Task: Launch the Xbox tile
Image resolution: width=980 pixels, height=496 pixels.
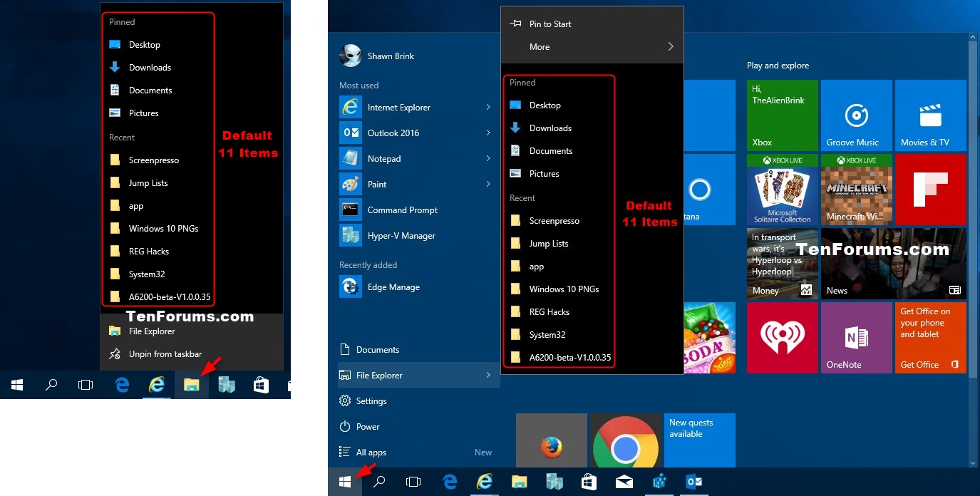Action: 782,115
